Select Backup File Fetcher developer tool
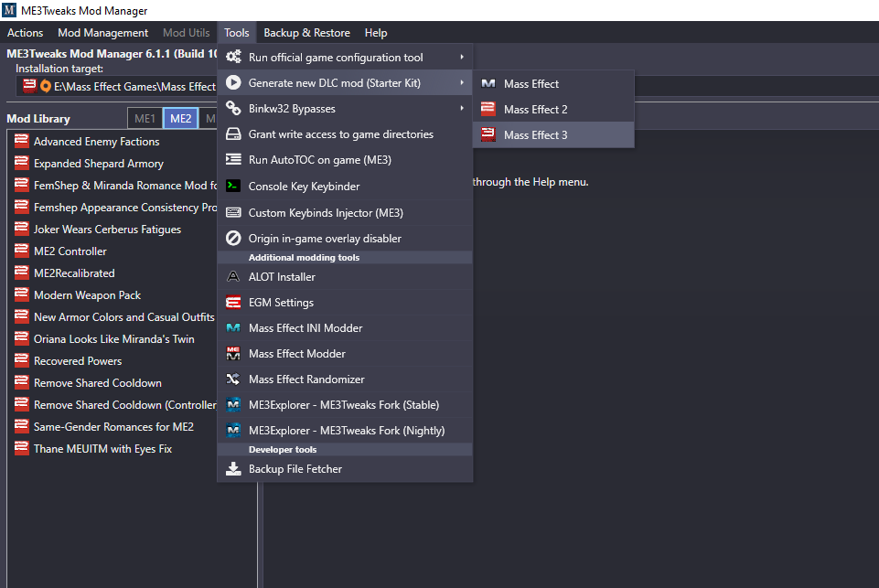Image resolution: width=879 pixels, height=588 pixels. click(345, 468)
